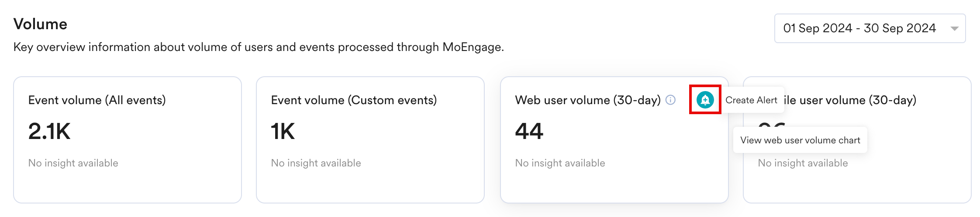Click No insight available in Mobile user card

(803, 163)
